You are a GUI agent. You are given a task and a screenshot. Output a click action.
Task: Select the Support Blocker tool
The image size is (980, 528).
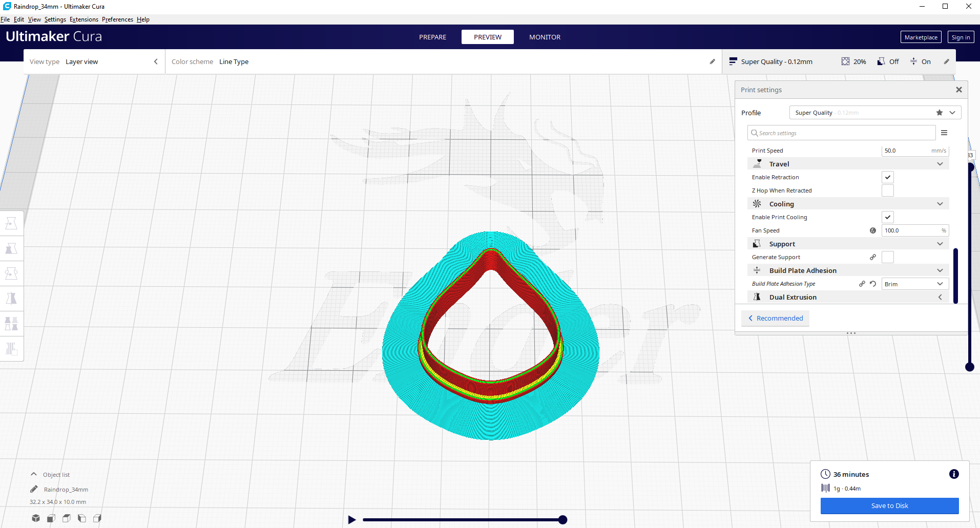[12, 349]
